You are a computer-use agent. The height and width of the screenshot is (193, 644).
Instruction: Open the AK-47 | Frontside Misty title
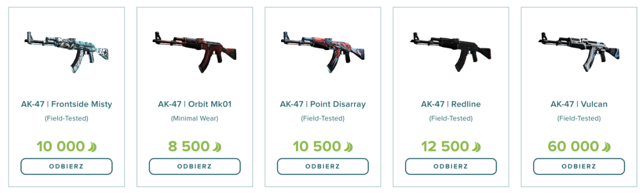coord(67,104)
